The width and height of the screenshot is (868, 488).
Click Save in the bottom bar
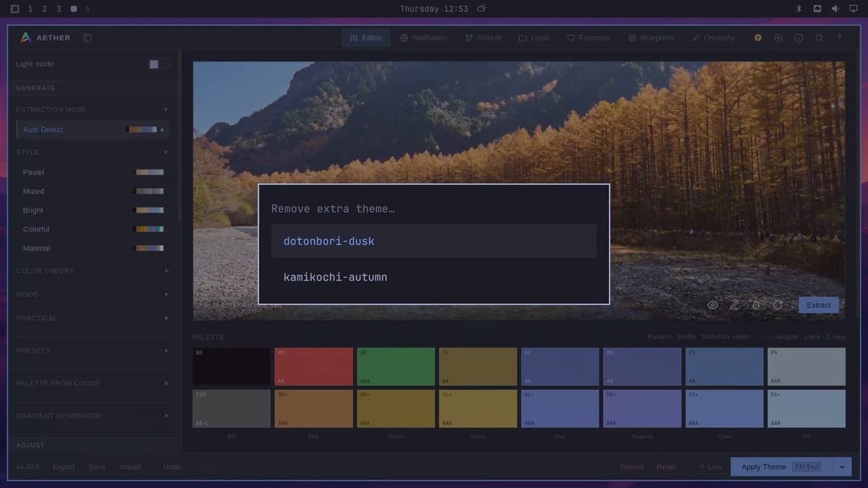point(97,467)
